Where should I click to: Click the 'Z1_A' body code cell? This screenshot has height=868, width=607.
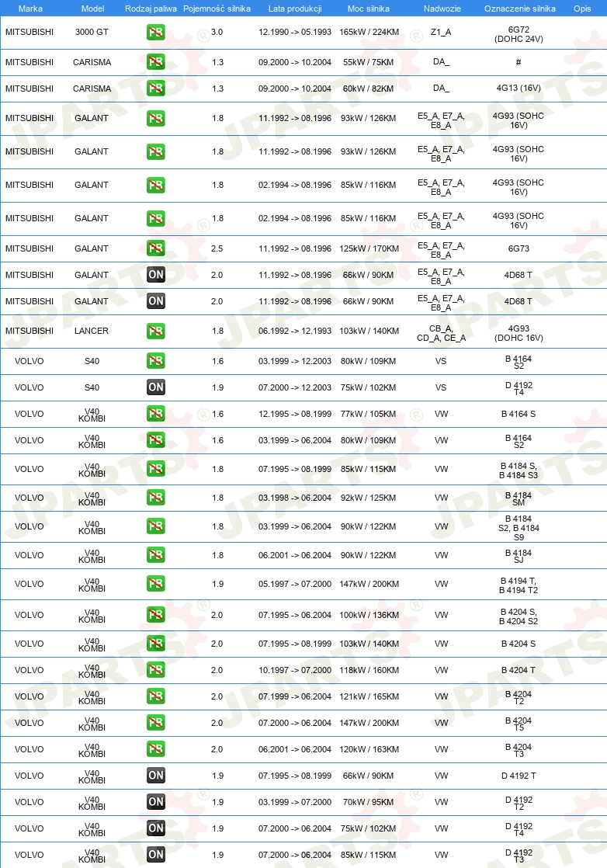pos(441,32)
